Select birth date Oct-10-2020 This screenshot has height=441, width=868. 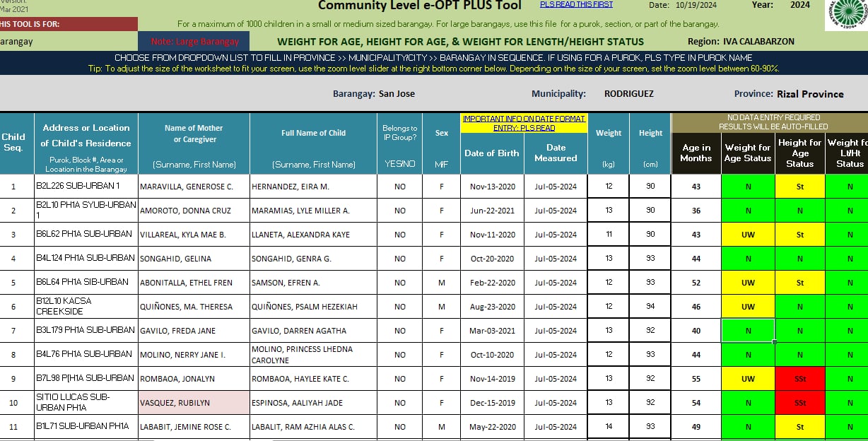492,355
